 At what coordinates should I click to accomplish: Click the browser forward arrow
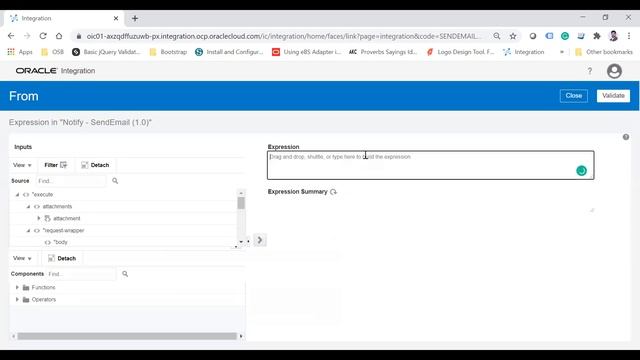click(27, 36)
